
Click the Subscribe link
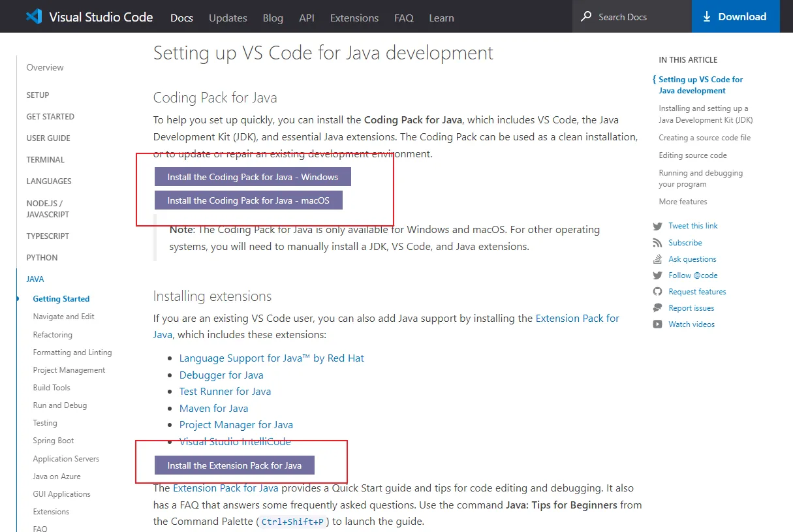685,243
